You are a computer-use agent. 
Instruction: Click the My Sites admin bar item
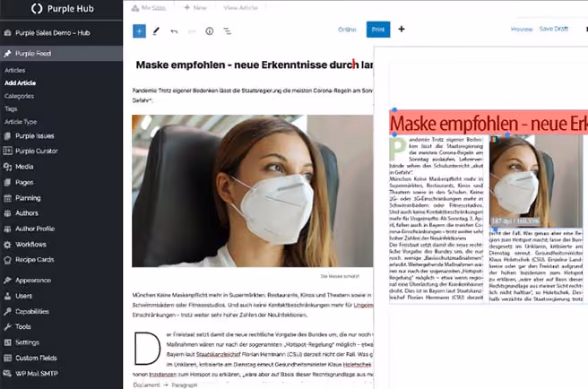pos(149,7)
